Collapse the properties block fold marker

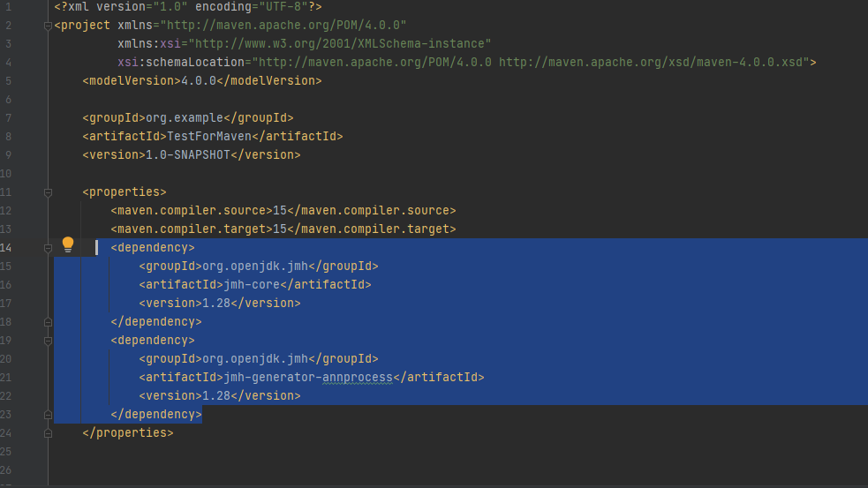click(x=48, y=191)
